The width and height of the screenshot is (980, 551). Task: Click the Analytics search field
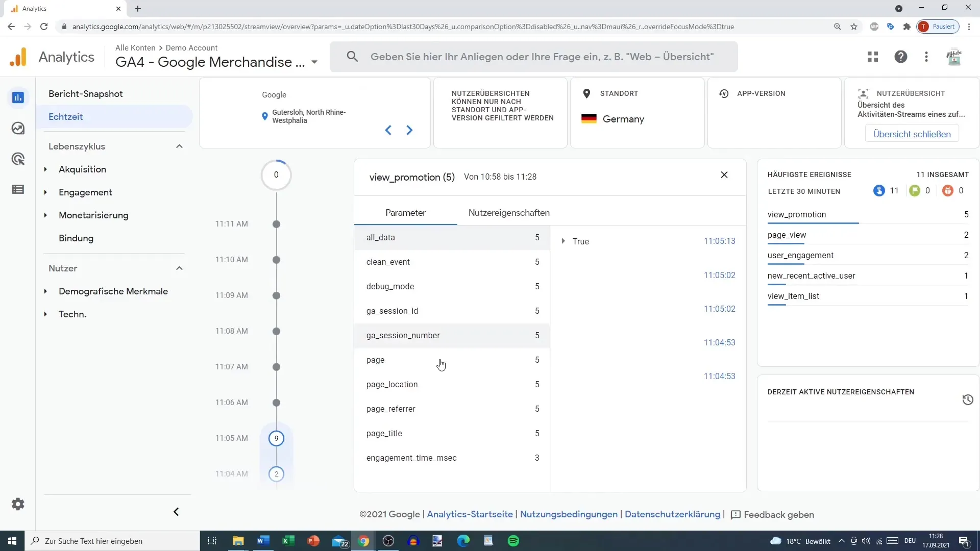click(x=534, y=57)
